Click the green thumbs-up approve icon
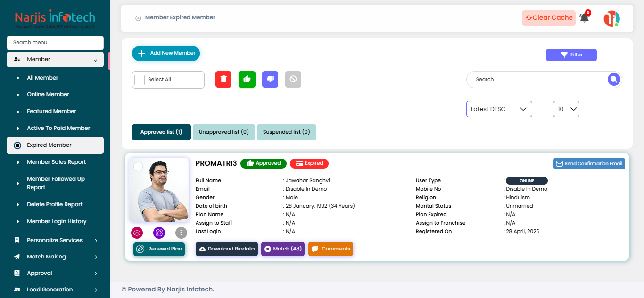644x298 pixels. pos(247,79)
